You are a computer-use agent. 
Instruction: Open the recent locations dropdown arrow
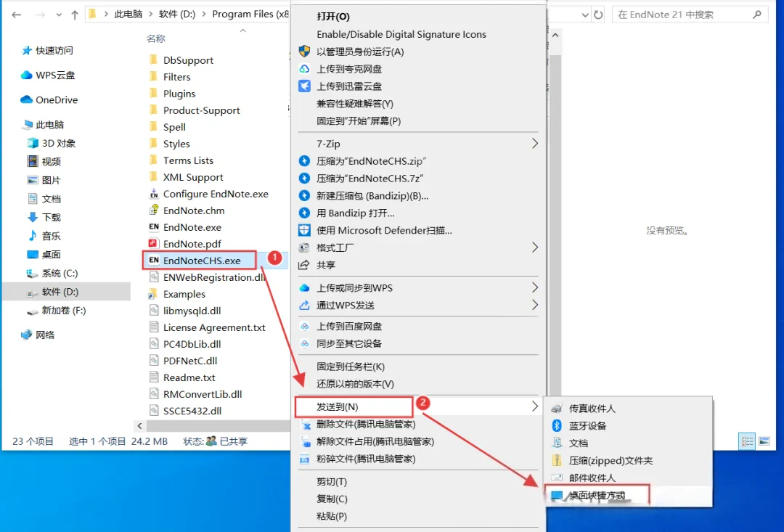(x=59, y=15)
